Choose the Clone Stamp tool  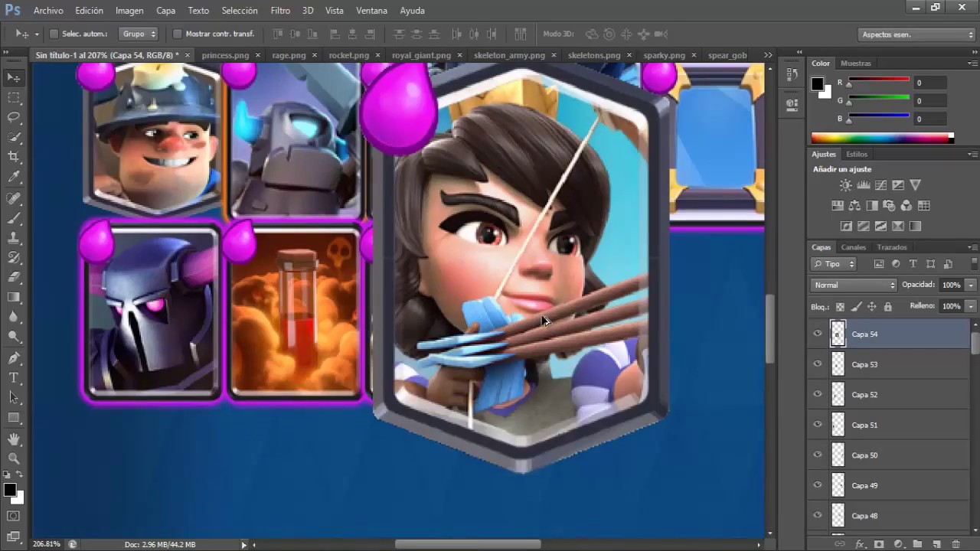coord(14,237)
